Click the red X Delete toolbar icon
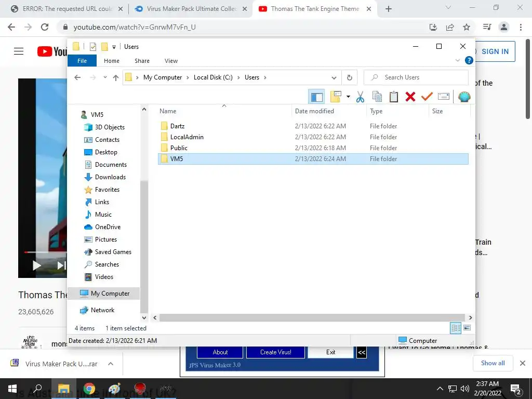The width and height of the screenshot is (532, 399). tap(410, 97)
